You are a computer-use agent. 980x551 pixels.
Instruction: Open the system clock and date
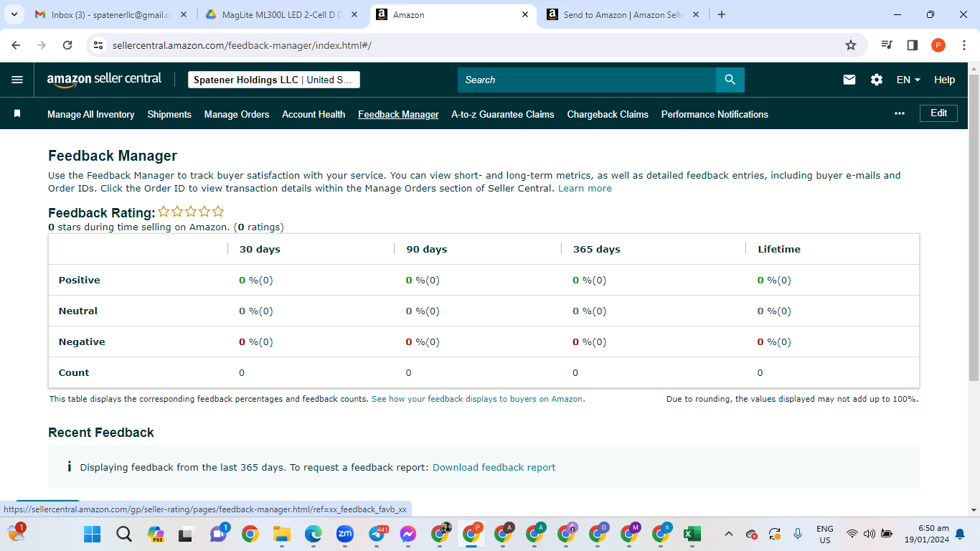point(925,534)
